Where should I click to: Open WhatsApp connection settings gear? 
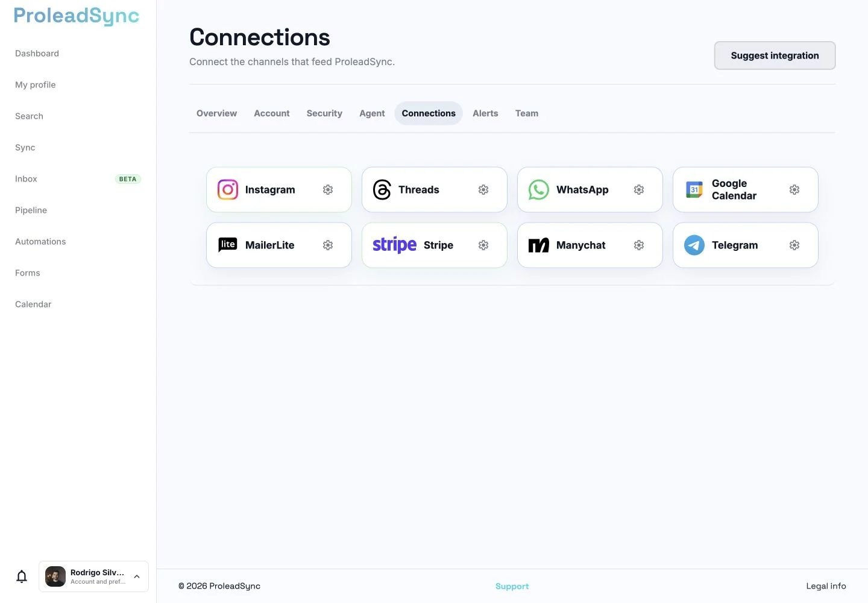pos(639,190)
